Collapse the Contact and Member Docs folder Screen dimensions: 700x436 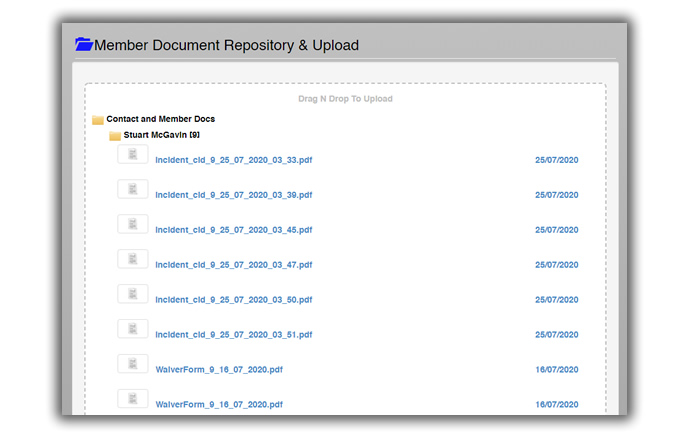(x=160, y=119)
